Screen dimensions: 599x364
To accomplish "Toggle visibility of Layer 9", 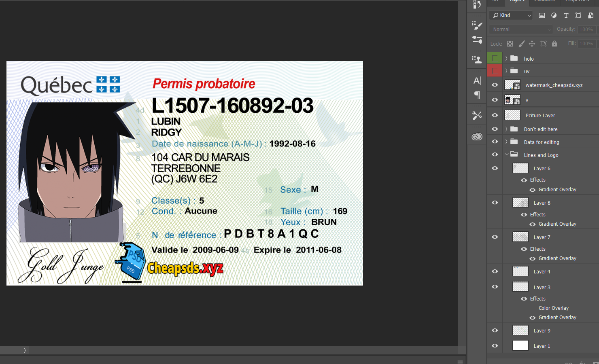I will pos(495,330).
